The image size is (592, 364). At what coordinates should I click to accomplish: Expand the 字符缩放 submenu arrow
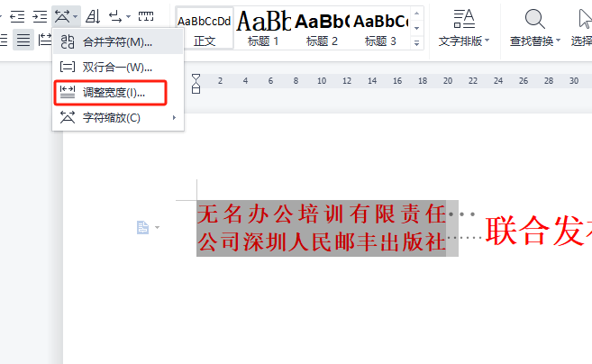point(174,118)
